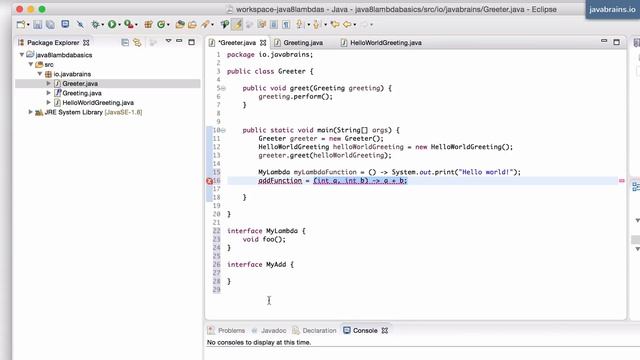Screen dimensions: 640x360
Task: Collapse the src folder node
Action: point(31,64)
